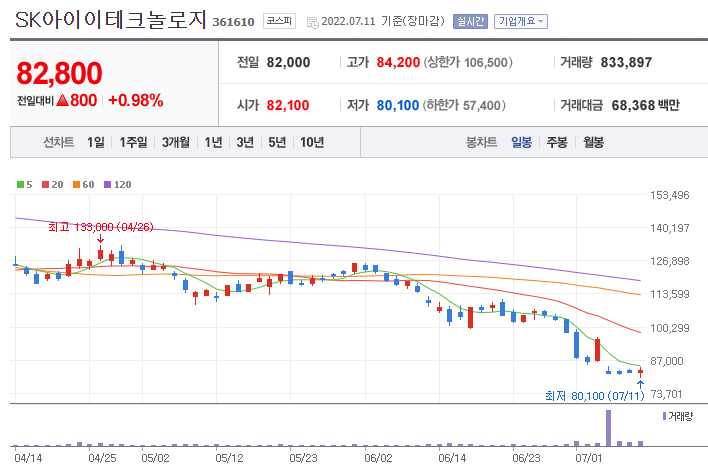Click the 거래대금 value 68,368 백만

645,105
